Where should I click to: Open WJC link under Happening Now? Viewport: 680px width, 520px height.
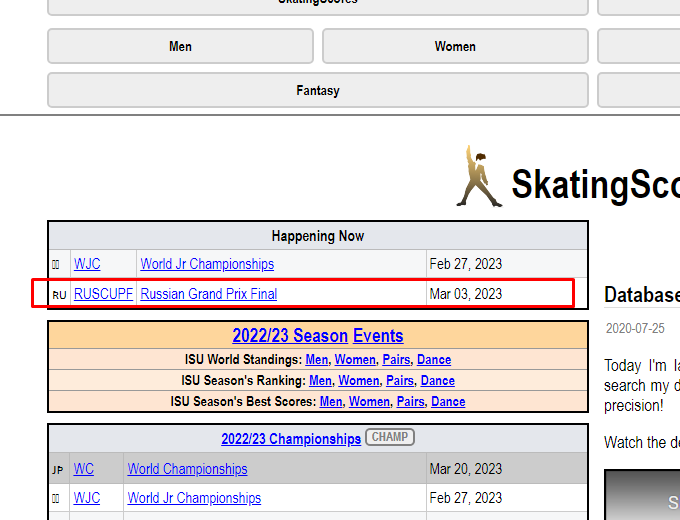click(x=87, y=264)
